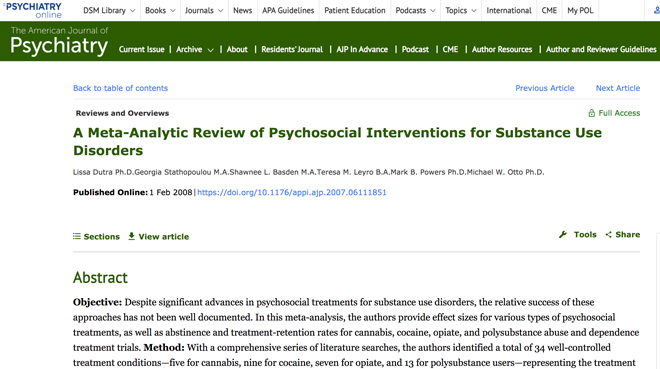Open Podcast in green journal nav

415,50
